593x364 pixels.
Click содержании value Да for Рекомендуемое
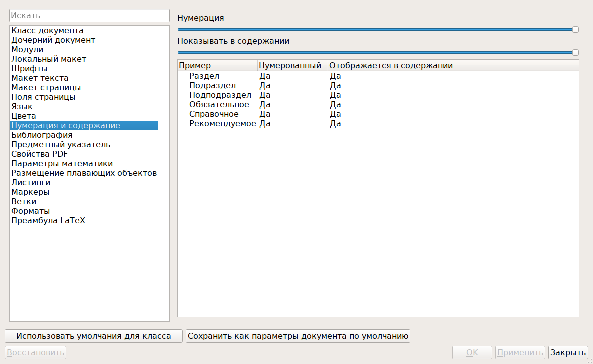pyautogui.click(x=335, y=123)
